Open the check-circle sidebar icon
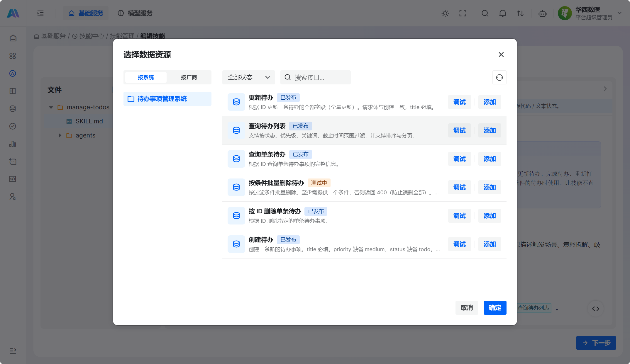 click(13, 126)
